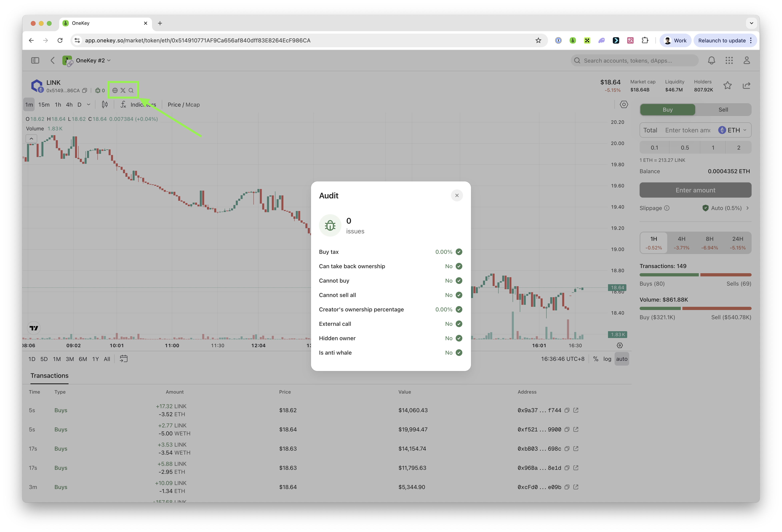Screen dimensions: 782x532
Task: Close the Audit dialog
Action: 457,196
